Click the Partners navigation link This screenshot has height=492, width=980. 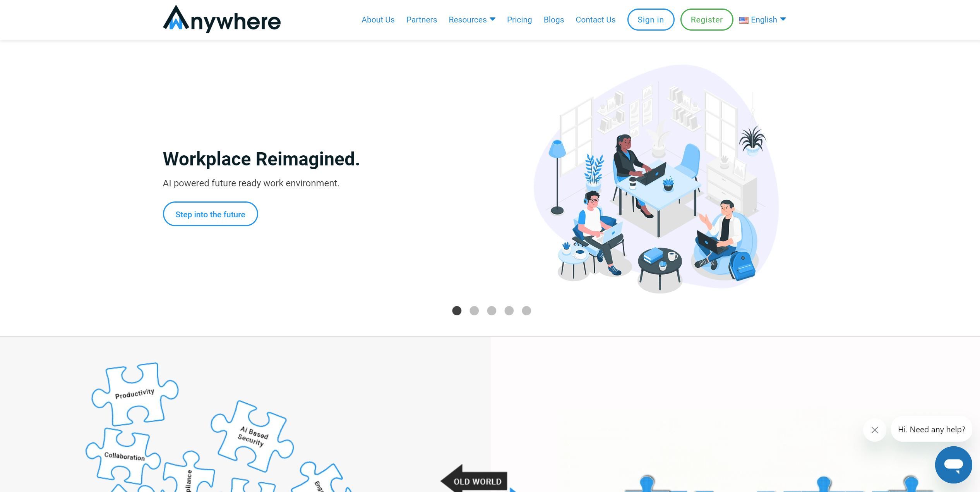pos(422,19)
